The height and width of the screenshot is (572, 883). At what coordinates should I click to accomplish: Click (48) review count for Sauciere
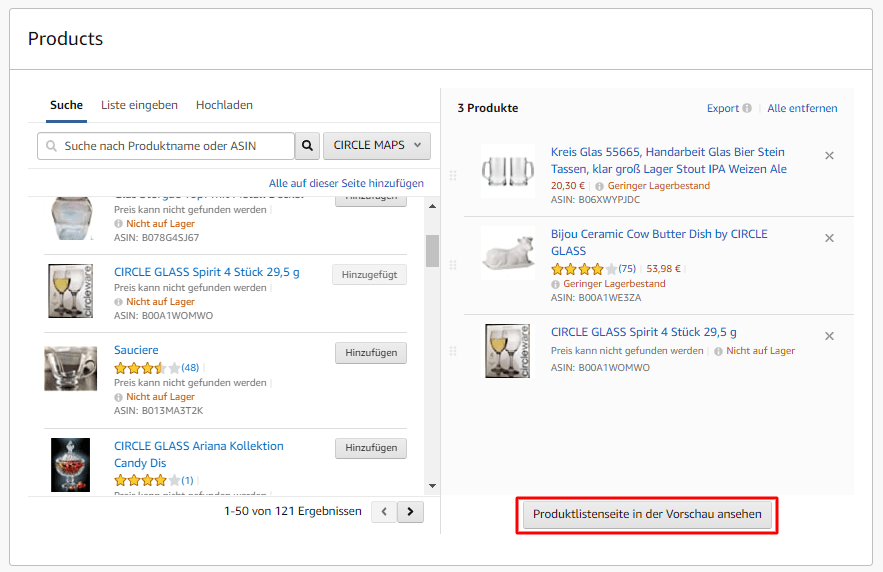click(x=190, y=368)
